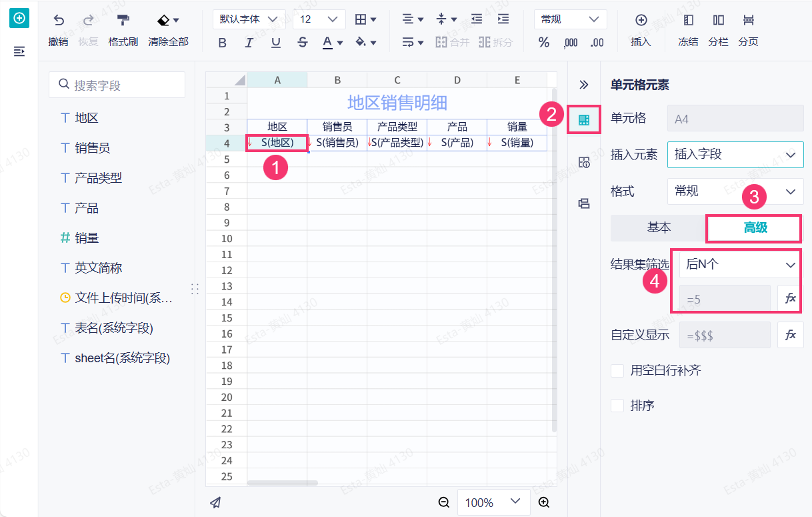The image size is (812, 517).
Task: Click the split cells (拆分) button
Action: pos(496,43)
